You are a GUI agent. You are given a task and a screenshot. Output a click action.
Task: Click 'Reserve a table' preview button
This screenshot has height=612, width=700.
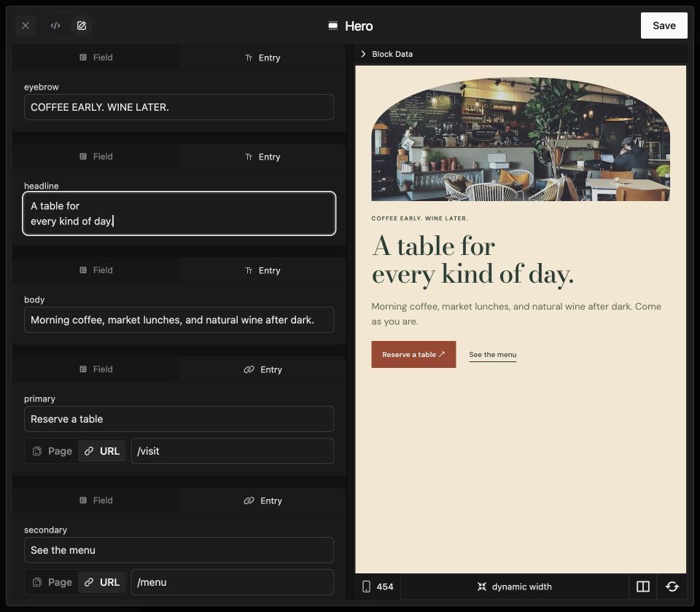413,355
